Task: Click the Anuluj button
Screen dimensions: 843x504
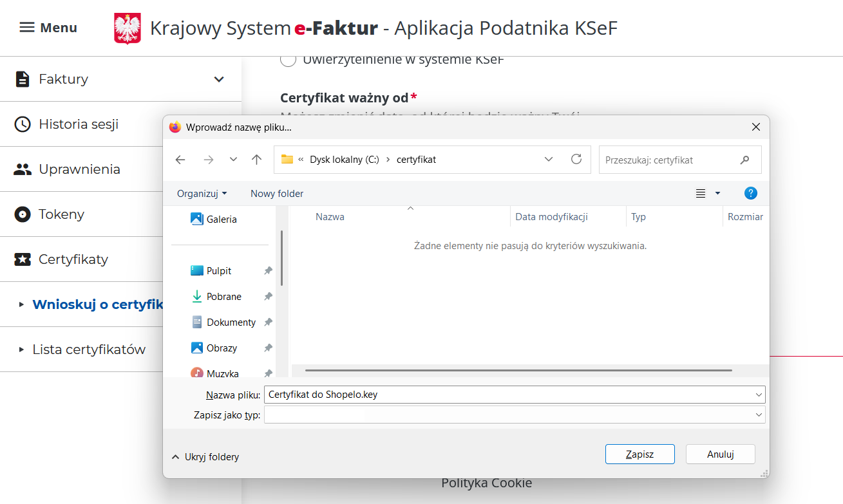Action: (x=720, y=454)
